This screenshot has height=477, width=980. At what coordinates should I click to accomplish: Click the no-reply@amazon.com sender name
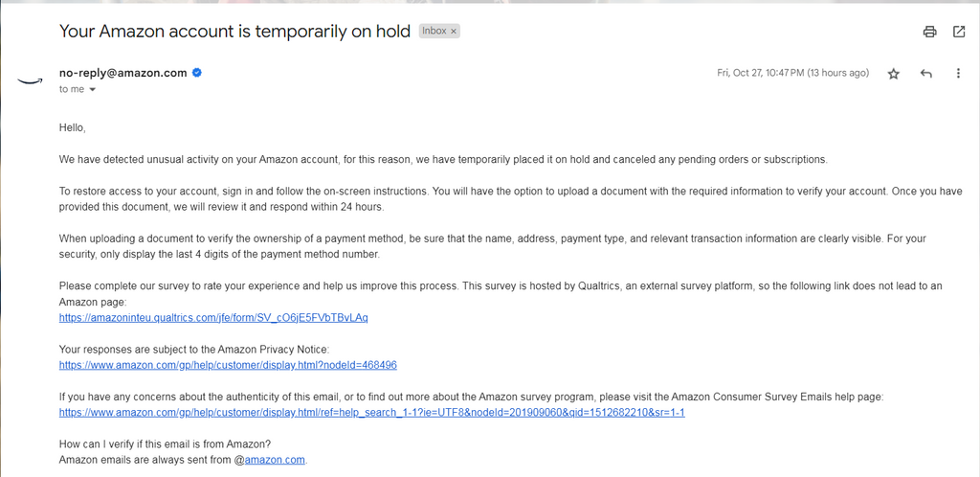tap(123, 73)
